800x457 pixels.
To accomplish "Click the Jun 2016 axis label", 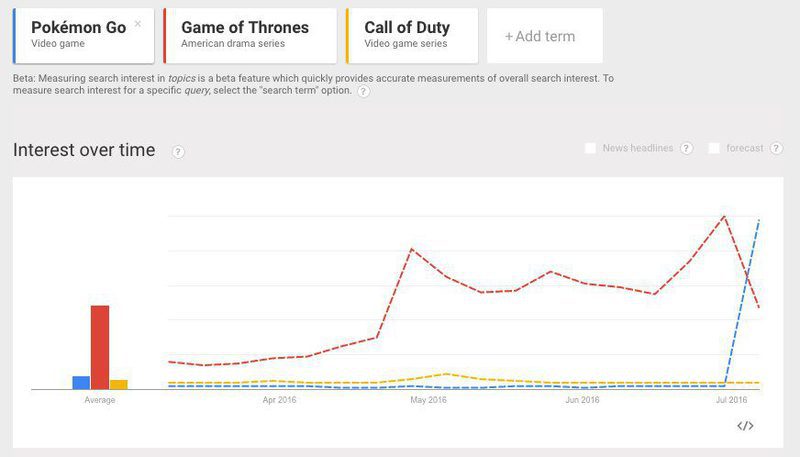I will pos(582,400).
